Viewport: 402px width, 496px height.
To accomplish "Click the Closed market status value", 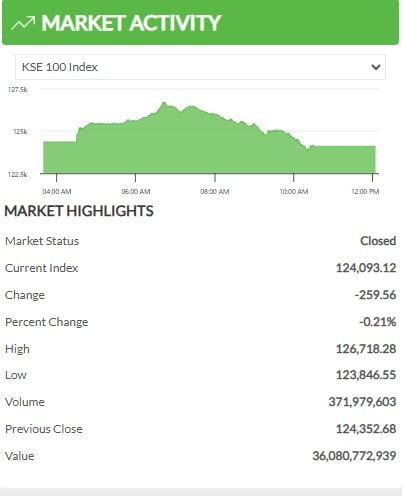I will (378, 241).
